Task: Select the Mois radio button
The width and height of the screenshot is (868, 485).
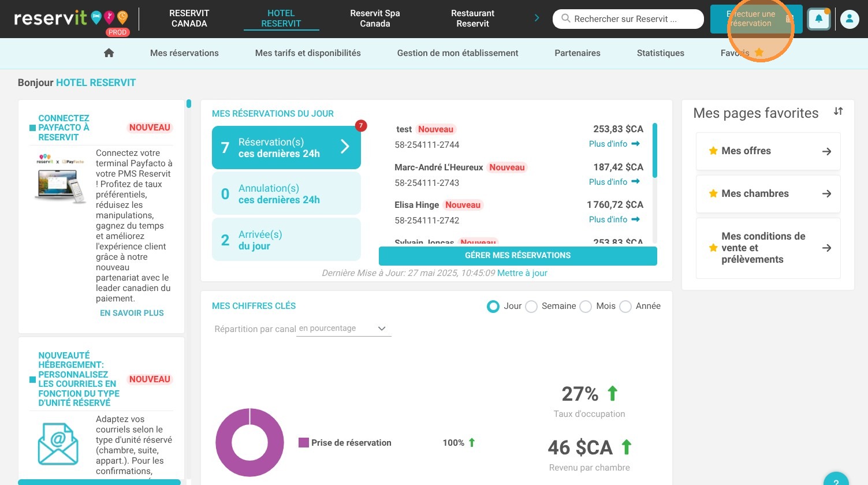Action: [586, 307]
